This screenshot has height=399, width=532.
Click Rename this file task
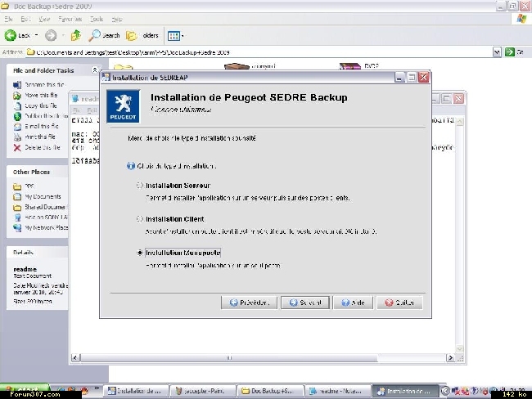pos(44,84)
